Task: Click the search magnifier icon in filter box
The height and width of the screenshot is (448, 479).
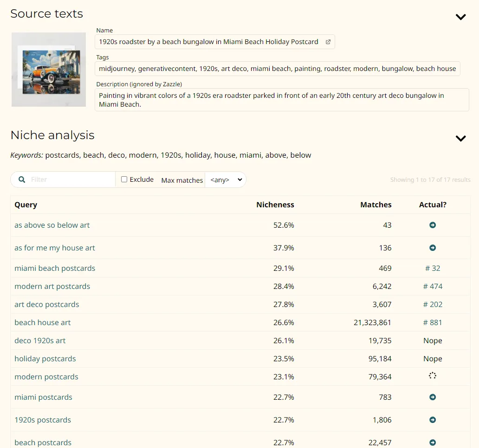Action: [x=22, y=179]
